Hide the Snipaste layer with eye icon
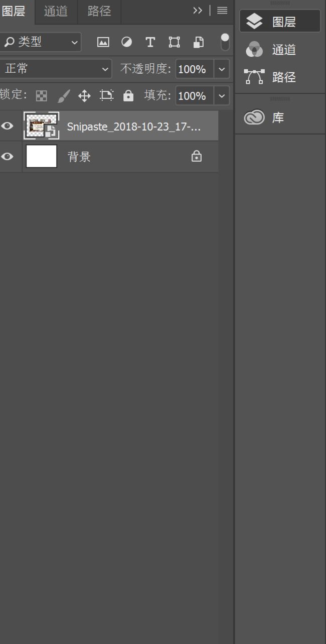Screen dimensions: 326x644 coord(7,125)
